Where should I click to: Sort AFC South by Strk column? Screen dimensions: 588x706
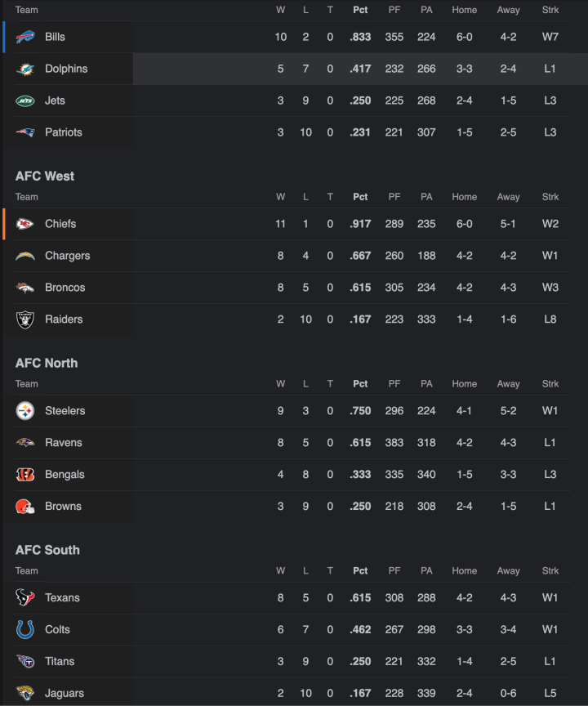[550, 570]
